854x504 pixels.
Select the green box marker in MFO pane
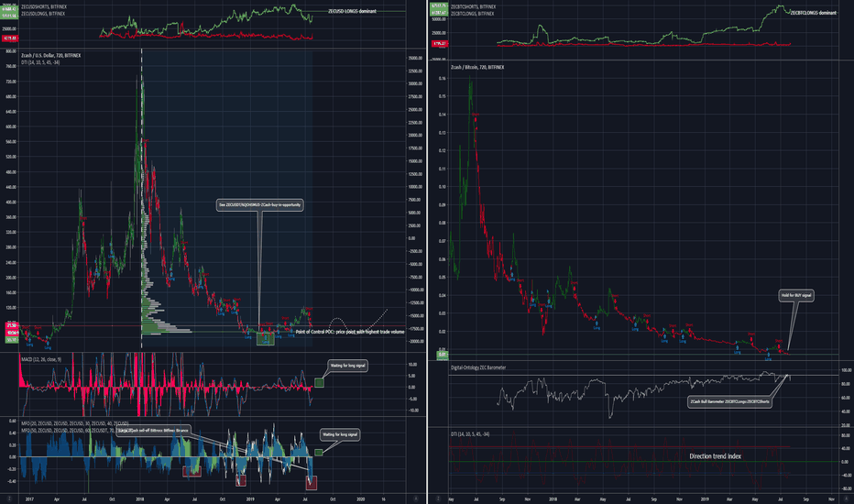[x=319, y=453]
